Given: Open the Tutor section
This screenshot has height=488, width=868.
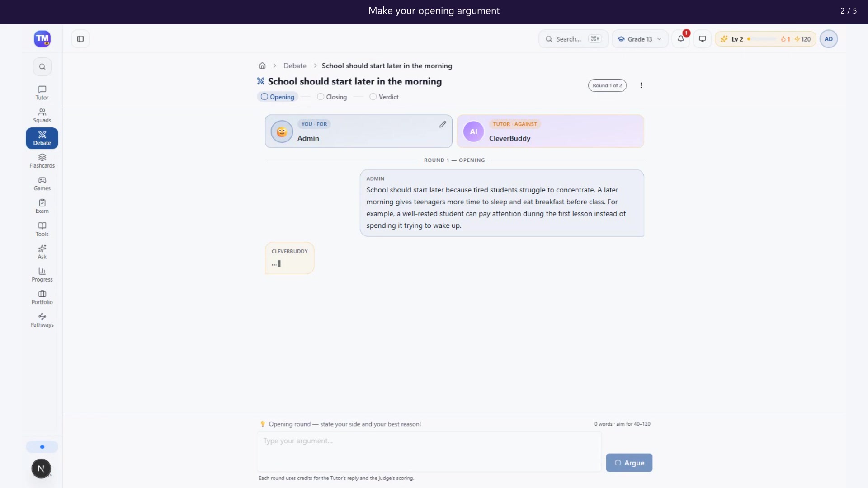Looking at the screenshot, I should tap(42, 93).
